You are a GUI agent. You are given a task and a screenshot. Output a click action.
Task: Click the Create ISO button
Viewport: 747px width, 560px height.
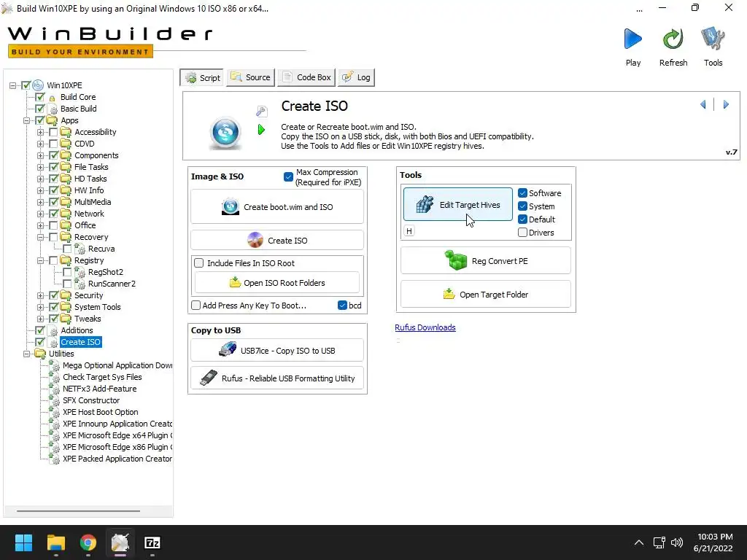pos(276,240)
